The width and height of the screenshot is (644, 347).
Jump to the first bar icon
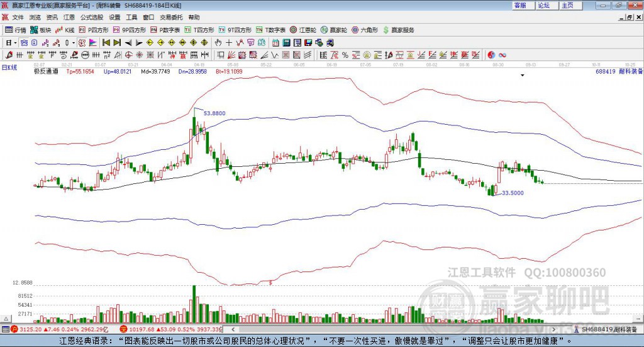(x=106, y=43)
